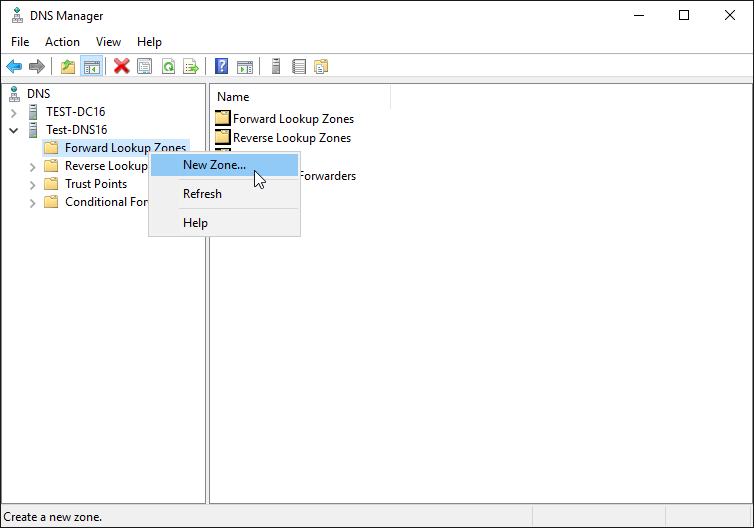Select Forward Lookup Zones in right pane list
Viewport: 754px width, 528px height.
click(293, 119)
